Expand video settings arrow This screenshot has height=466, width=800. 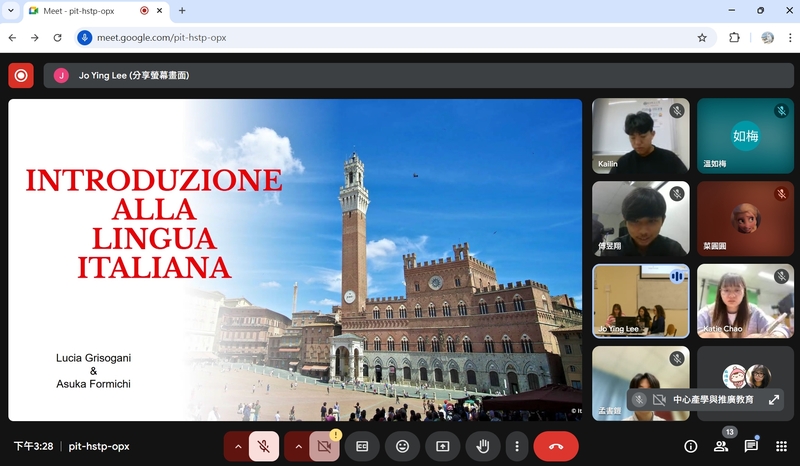(297, 446)
